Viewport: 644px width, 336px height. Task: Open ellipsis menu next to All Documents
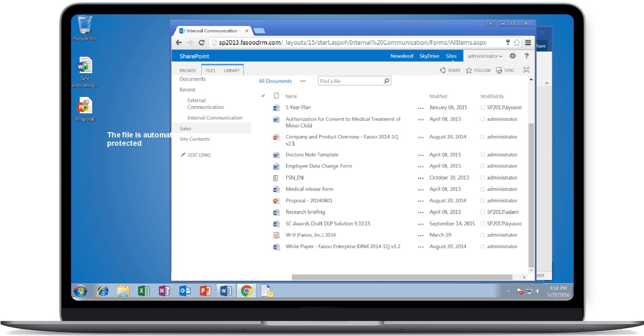click(303, 81)
